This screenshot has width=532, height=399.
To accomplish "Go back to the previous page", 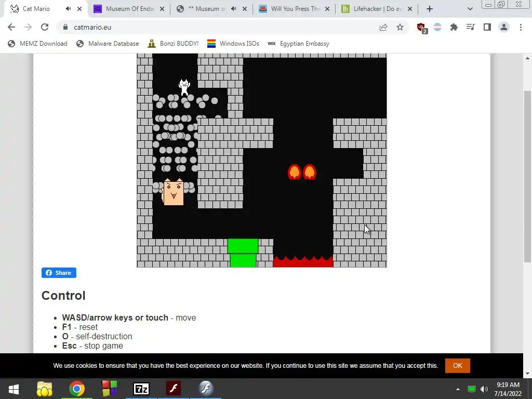I will pyautogui.click(x=11, y=27).
